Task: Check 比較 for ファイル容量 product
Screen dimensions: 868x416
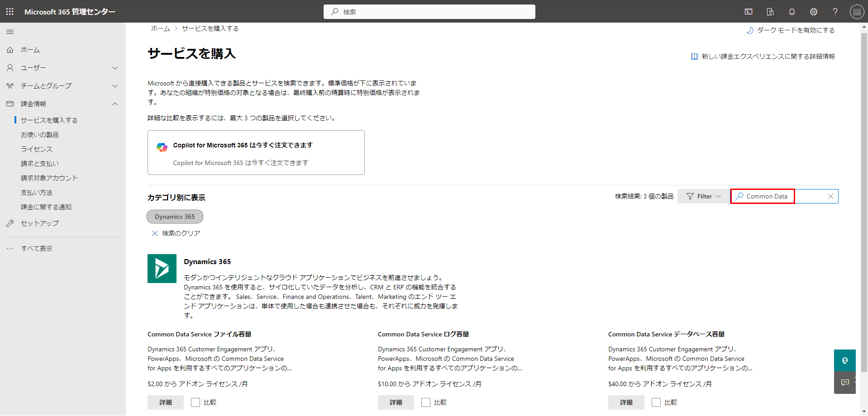Action: click(x=196, y=402)
